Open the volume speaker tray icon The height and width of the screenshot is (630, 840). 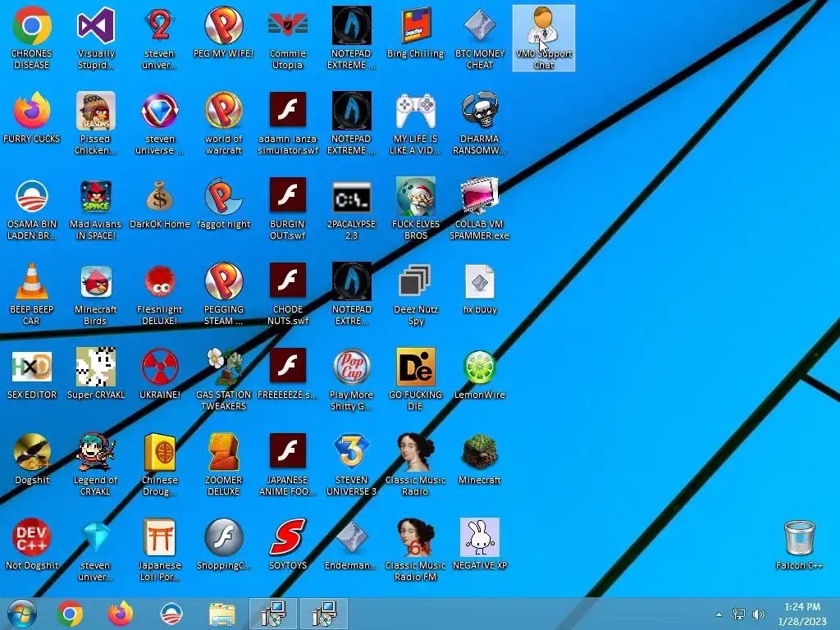pos(759,614)
